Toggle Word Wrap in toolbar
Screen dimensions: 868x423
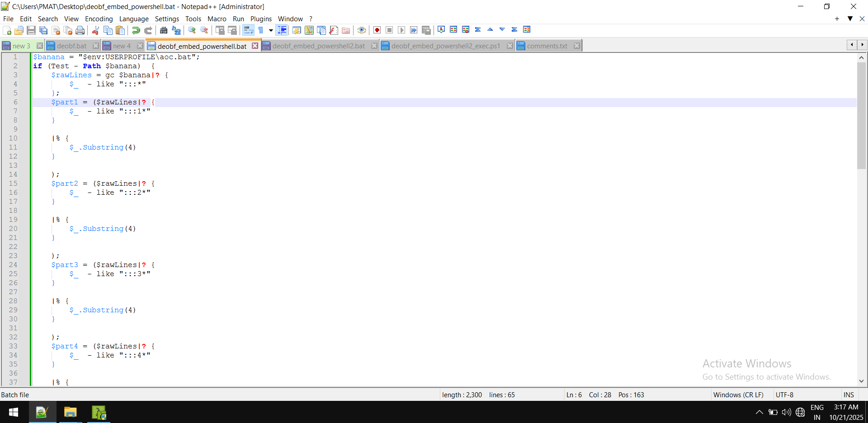(248, 30)
